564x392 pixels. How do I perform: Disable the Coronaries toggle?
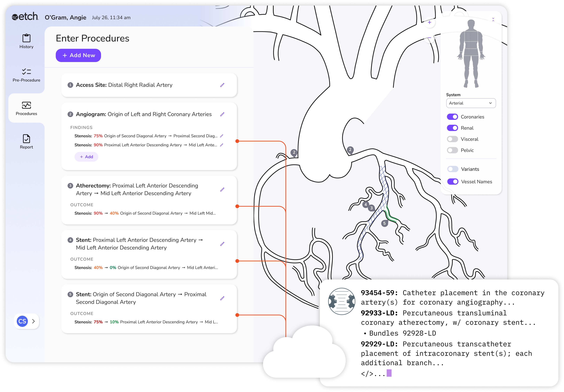pyautogui.click(x=452, y=117)
